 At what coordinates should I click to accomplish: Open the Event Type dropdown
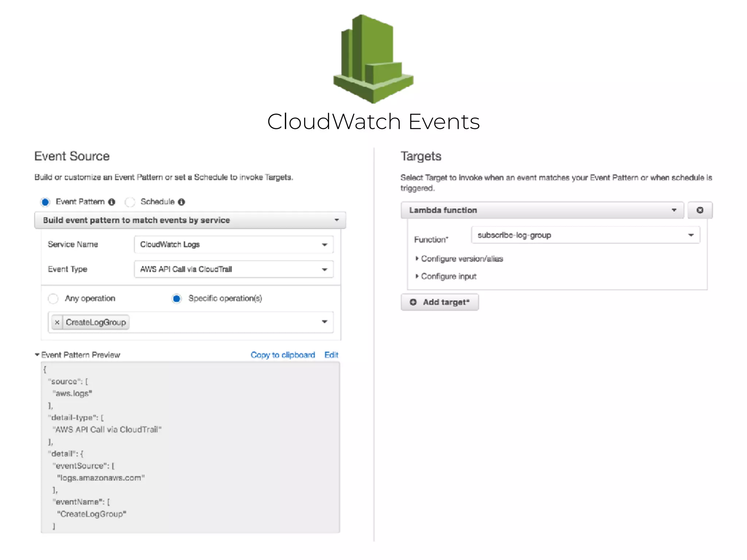point(234,269)
